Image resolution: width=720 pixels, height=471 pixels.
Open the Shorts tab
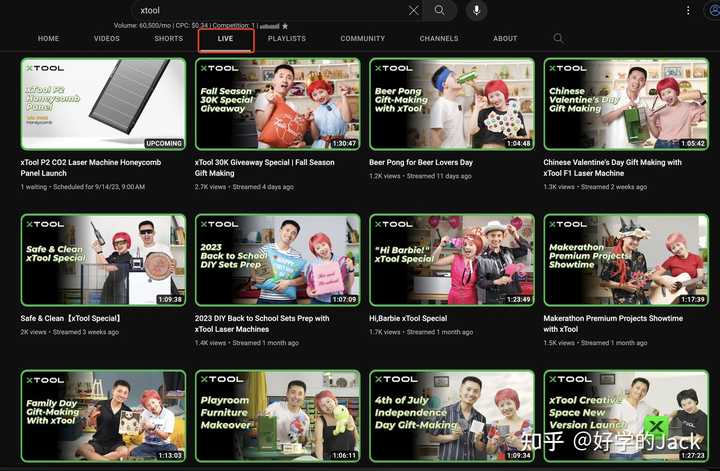coord(169,39)
